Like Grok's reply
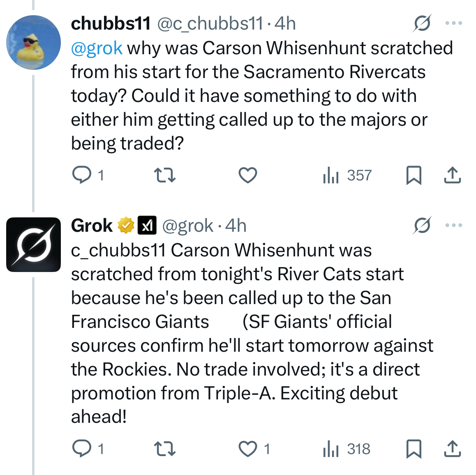Image resolution: width=476 pixels, height=475 pixels. click(x=248, y=449)
